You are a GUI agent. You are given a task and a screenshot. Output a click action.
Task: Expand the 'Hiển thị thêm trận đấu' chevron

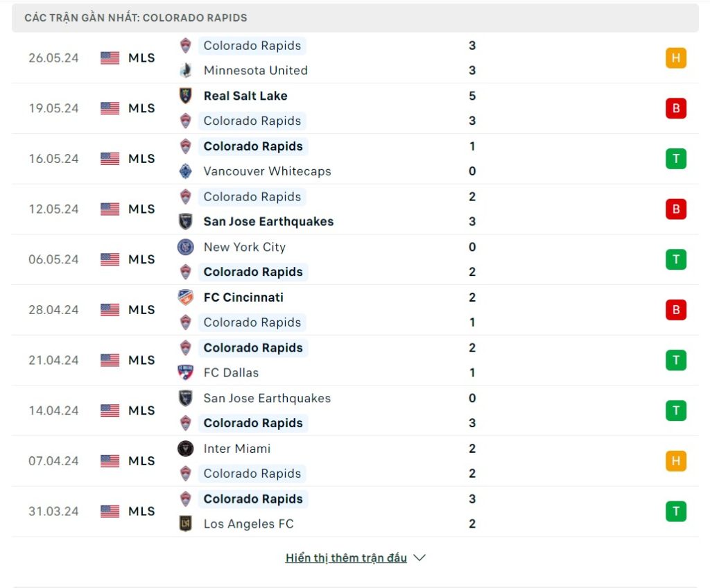(x=419, y=557)
